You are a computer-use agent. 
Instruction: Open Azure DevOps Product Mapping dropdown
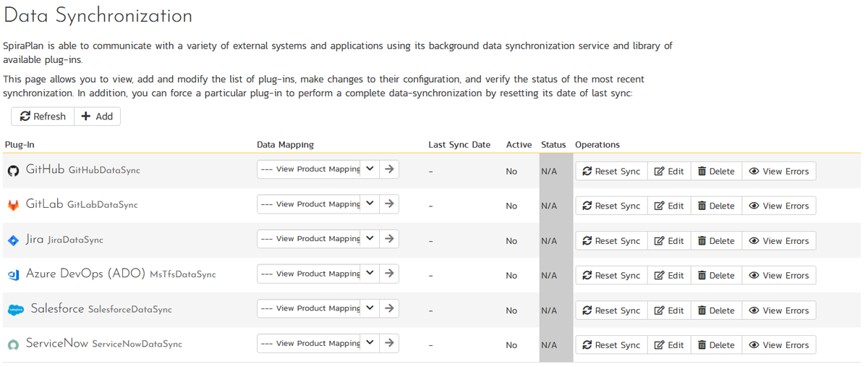(318, 273)
